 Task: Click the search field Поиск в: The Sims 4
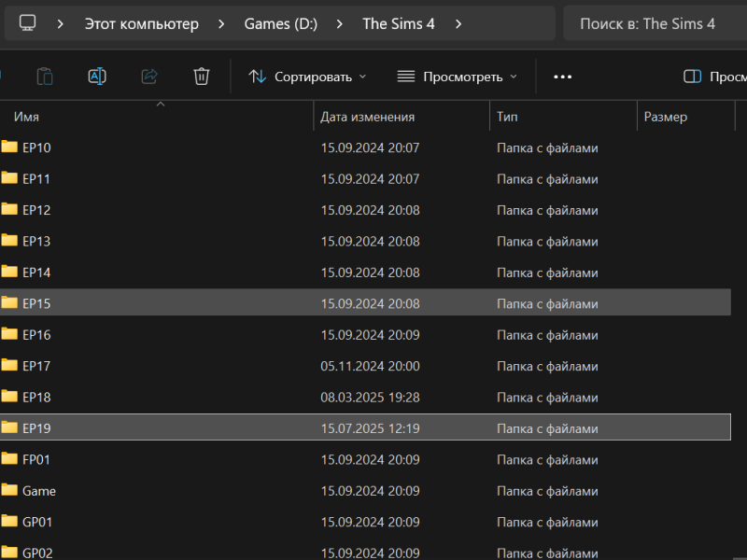pyautogui.click(x=655, y=24)
